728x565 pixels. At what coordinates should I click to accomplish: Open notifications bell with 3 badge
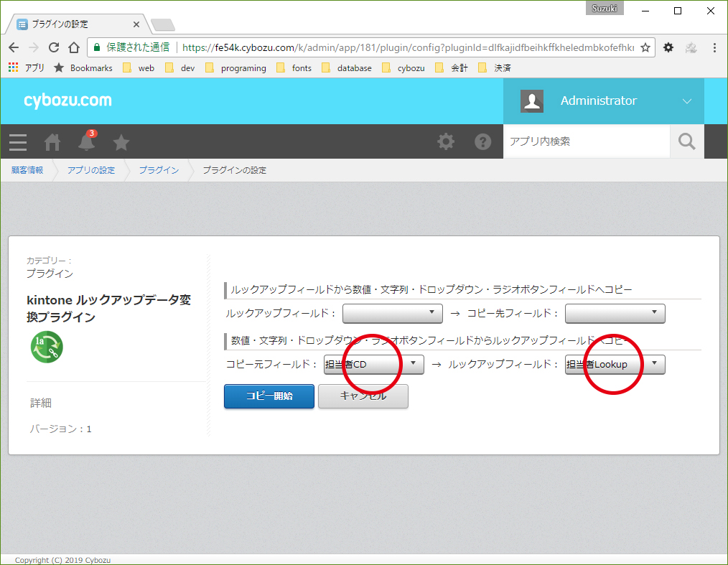86,141
